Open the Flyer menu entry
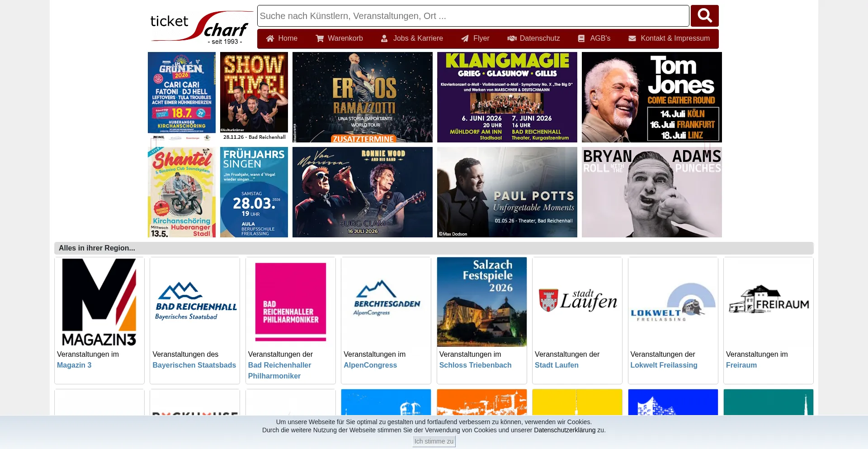868x449 pixels. pyautogui.click(x=475, y=38)
